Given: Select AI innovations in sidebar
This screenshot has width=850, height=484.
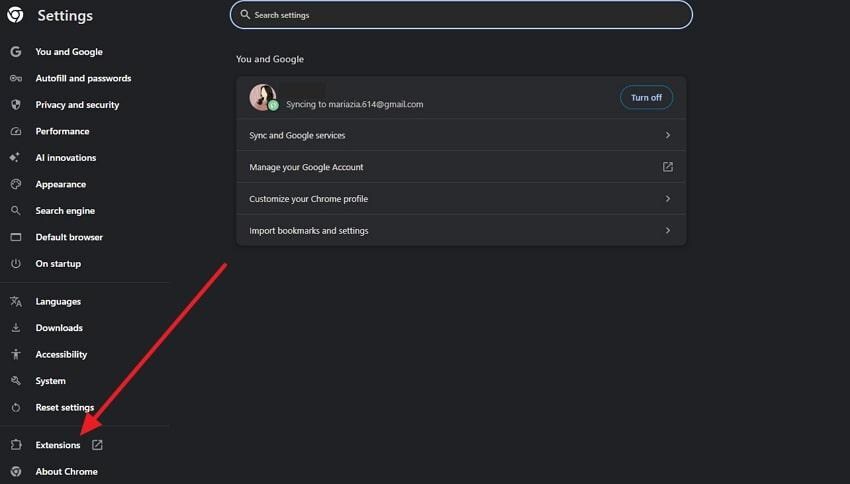Looking at the screenshot, I should click(x=66, y=158).
